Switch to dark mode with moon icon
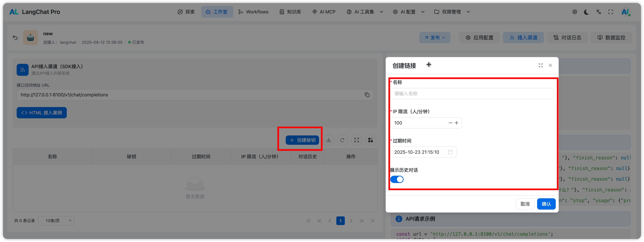This screenshot has height=242, width=644. point(586,12)
